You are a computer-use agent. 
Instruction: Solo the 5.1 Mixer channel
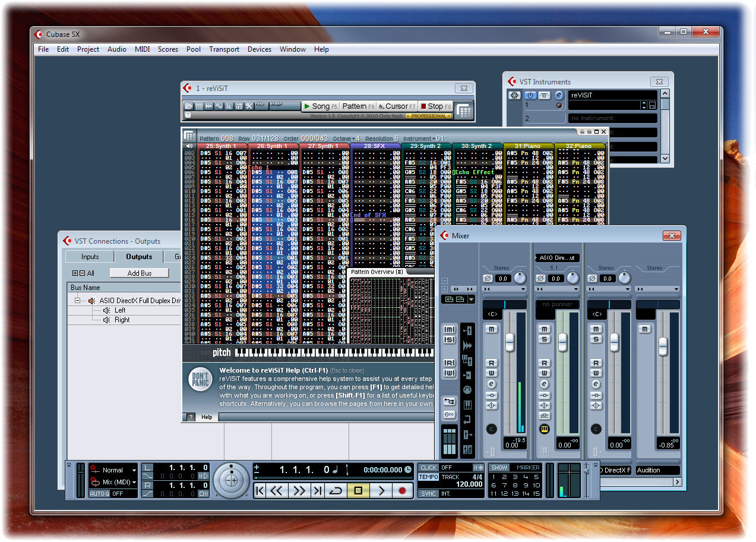[x=544, y=339]
